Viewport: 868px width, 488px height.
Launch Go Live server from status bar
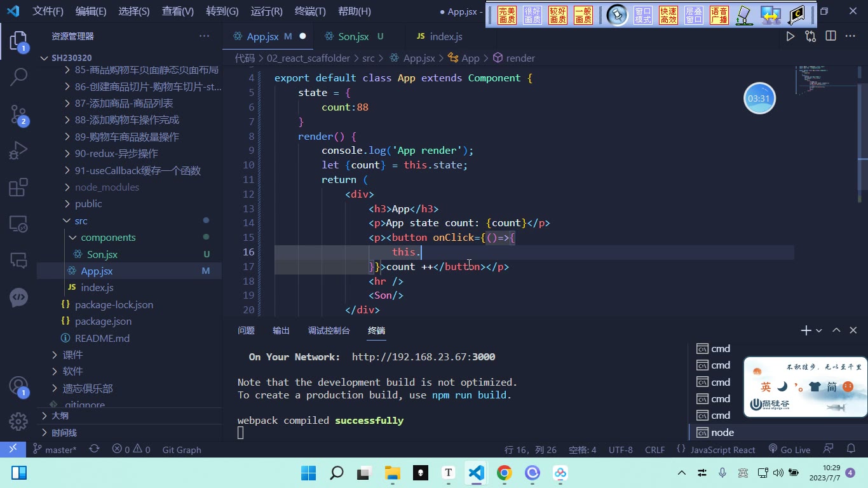click(x=789, y=449)
